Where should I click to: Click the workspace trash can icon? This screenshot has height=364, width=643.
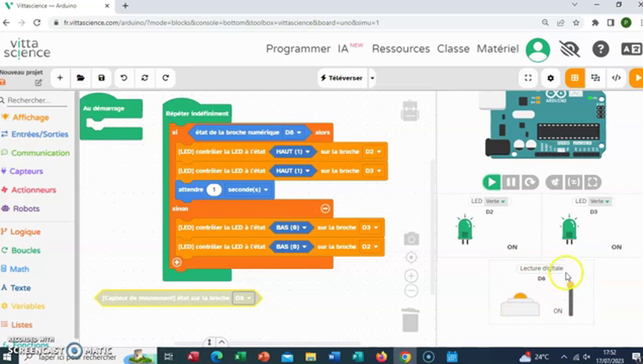pyautogui.click(x=410, y=320)
